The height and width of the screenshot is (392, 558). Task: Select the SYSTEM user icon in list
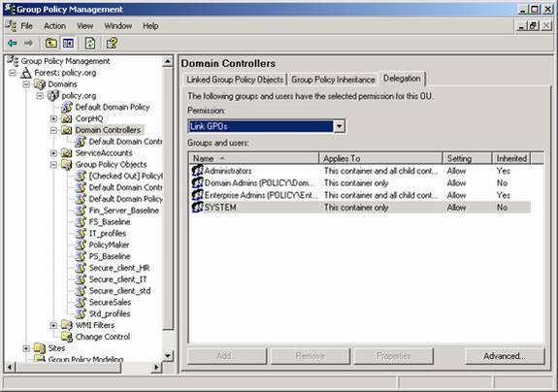click(x=197, y=207)
